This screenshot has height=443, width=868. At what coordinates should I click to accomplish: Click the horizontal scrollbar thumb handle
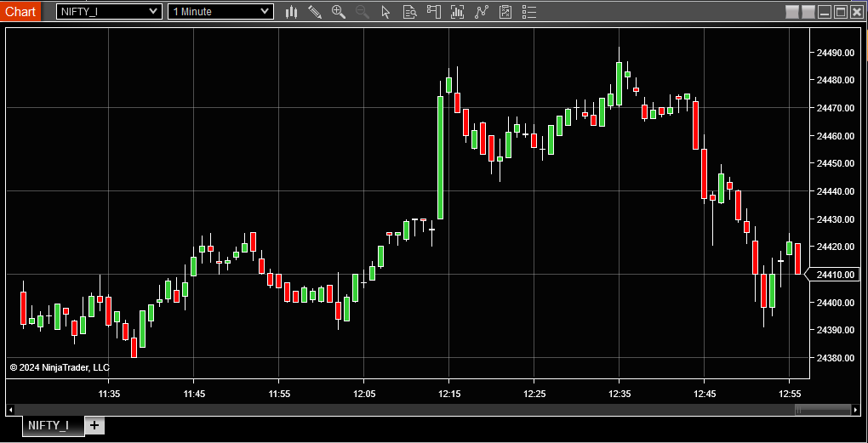823,410
